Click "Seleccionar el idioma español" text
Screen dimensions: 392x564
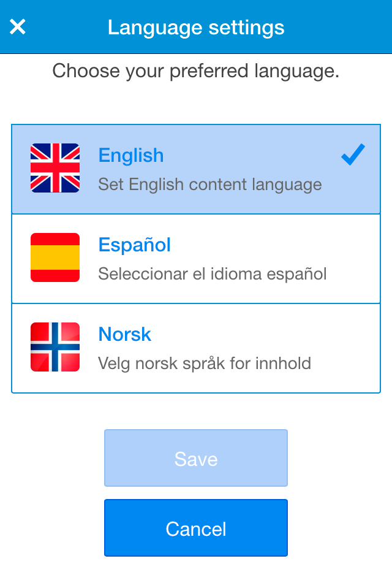tap(213, 273)
